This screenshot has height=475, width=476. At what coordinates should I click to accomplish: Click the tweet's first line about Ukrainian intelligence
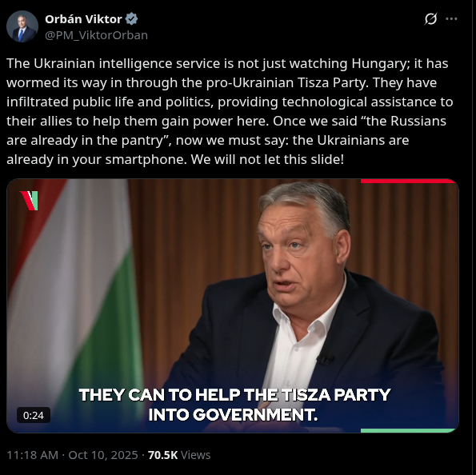pos(227,64)
